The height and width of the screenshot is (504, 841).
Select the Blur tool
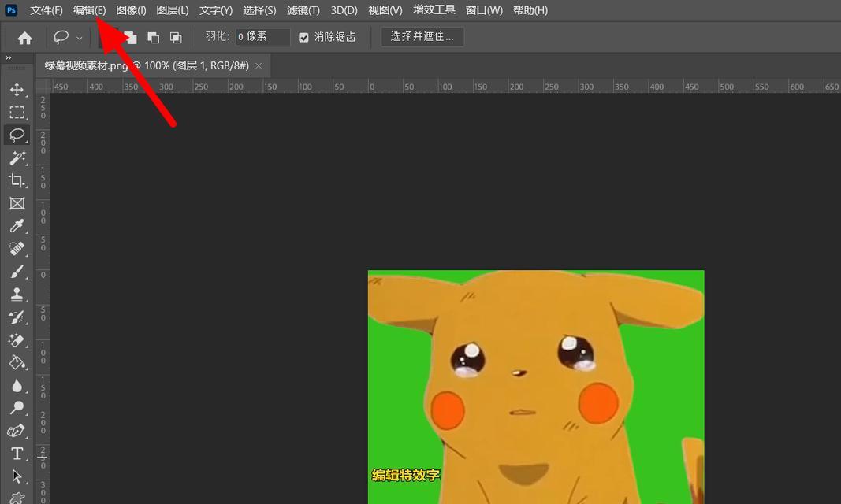(17, 386)
